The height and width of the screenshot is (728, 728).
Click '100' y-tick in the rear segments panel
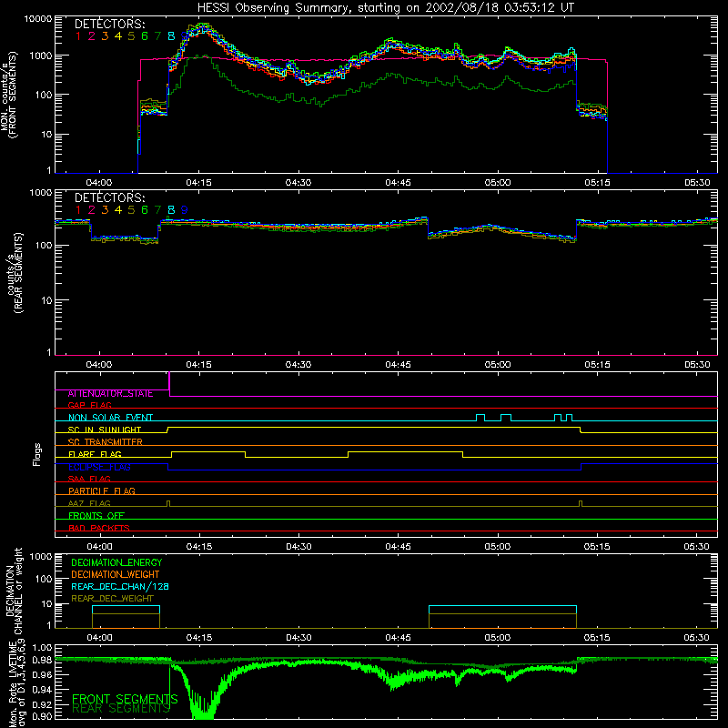44,245
